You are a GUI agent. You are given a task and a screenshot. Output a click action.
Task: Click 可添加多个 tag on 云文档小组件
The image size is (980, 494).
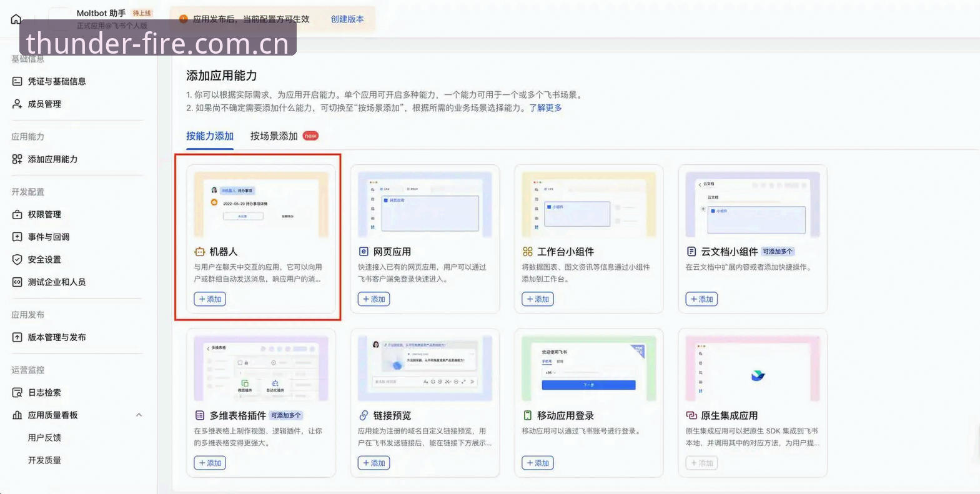point(778,252)
